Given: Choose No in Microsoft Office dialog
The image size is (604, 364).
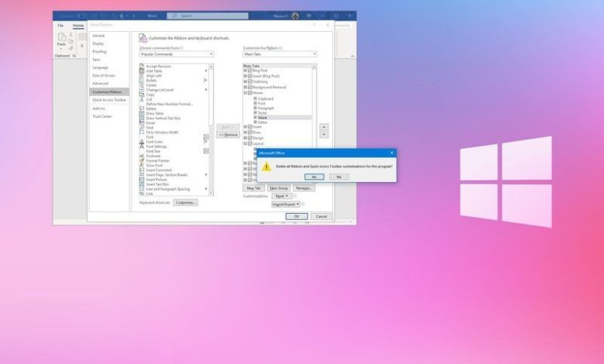Looking at the screenshot, I should pos(338,177).
